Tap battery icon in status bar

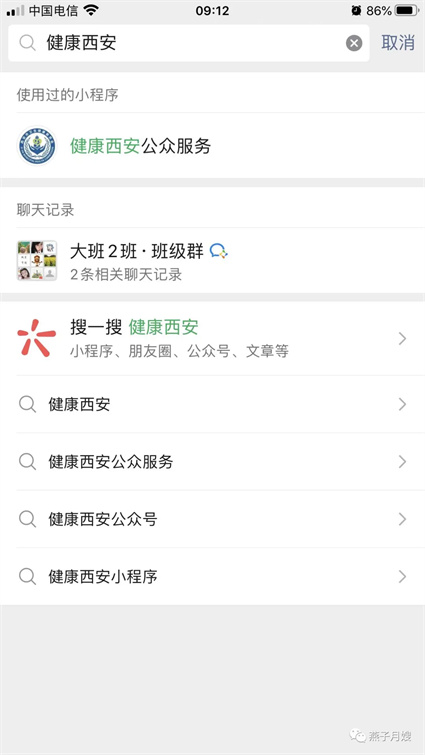(406, 11)
